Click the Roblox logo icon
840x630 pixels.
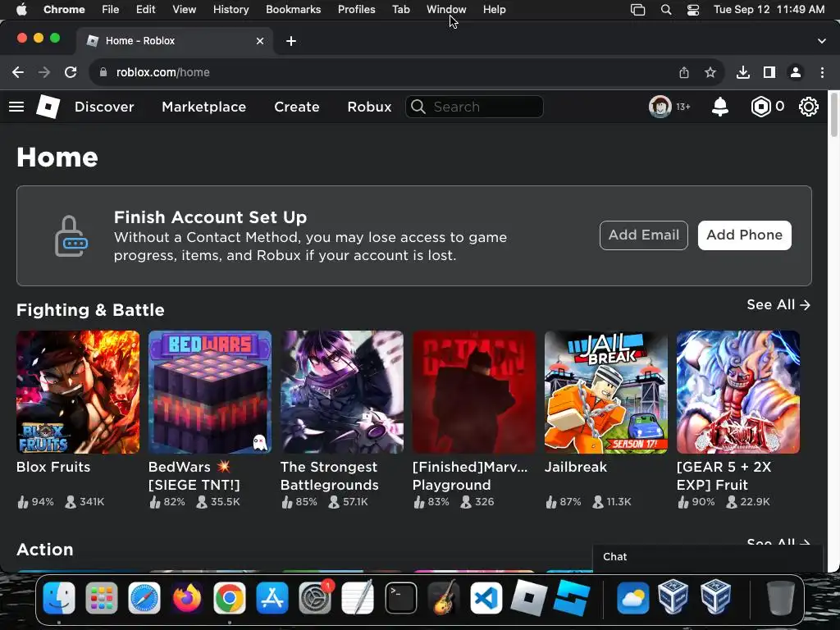[48, 106]
